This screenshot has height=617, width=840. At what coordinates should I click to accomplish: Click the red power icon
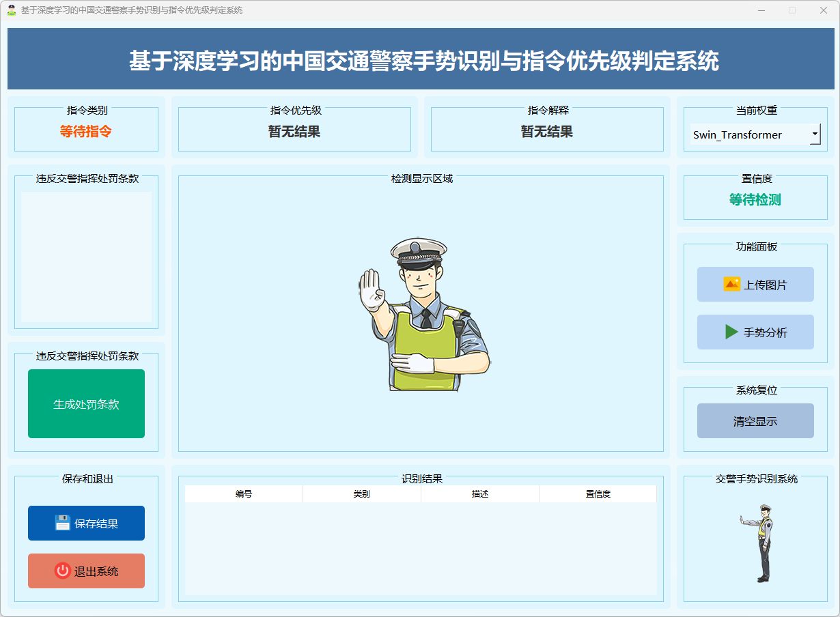click(x=62, y=571)
